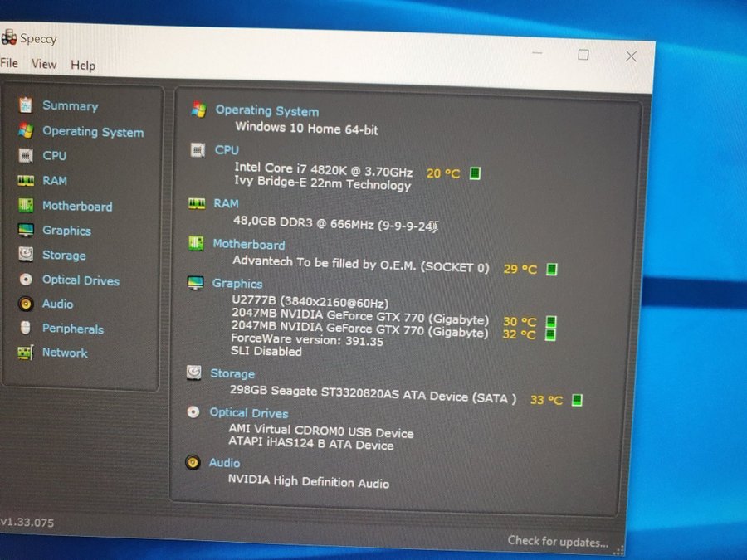Image resolution: width=747 pixels, height=560 pixels.
Task: Click the RAM stick icon in sidebar
Action: (26, 180)
